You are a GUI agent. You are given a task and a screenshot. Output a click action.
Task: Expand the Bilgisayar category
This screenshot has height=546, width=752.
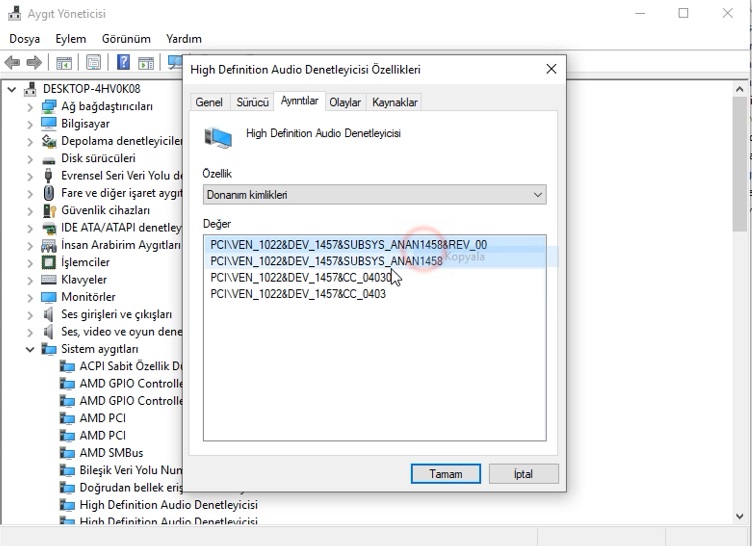click(x=30, y=125)
